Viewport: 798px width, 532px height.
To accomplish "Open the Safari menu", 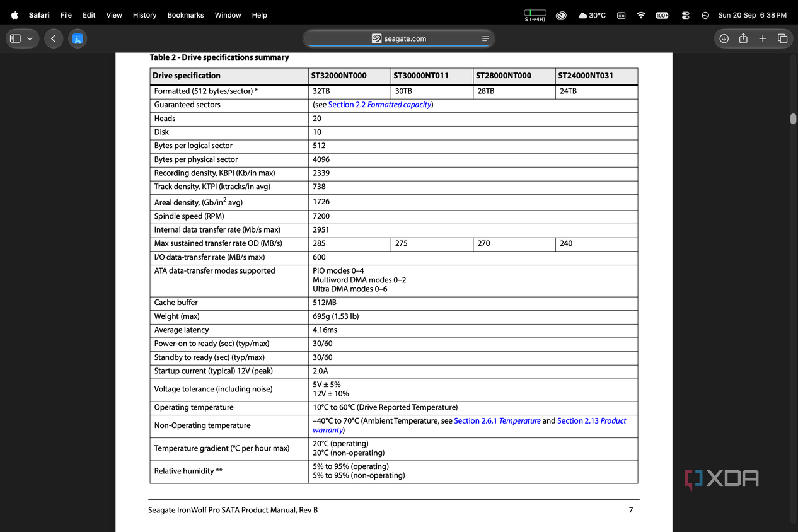I will click(x=39, y=15).
